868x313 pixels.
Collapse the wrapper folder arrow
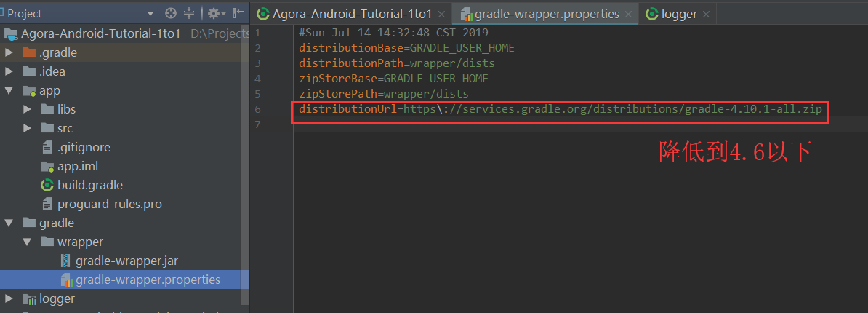coord(27,242)
